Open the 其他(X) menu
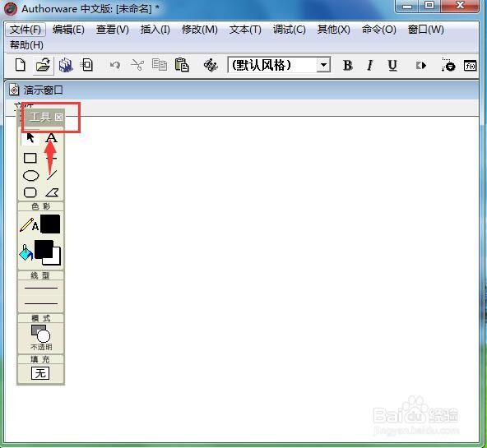This screenshot has width=487, height=448. pyautogui.click(x=333, y=30)
